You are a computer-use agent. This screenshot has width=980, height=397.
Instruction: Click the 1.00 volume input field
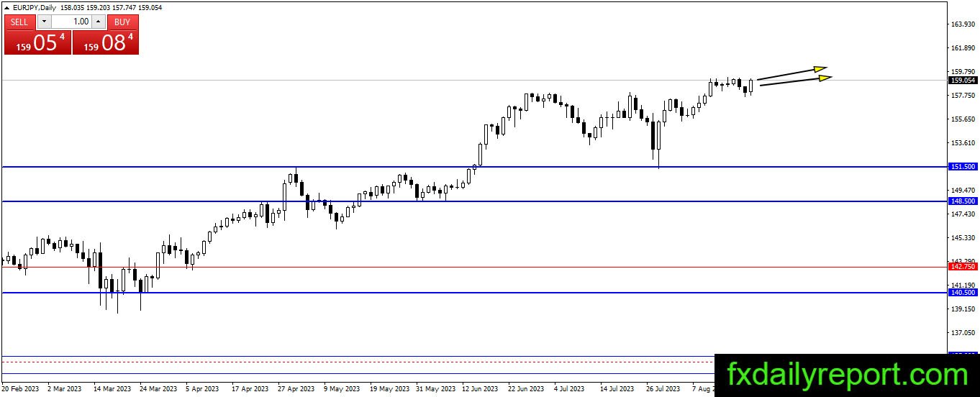(71, 22)
